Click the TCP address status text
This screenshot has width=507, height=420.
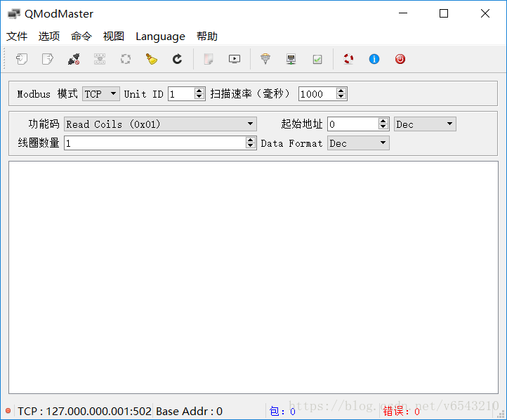click(x=84, y=412)
